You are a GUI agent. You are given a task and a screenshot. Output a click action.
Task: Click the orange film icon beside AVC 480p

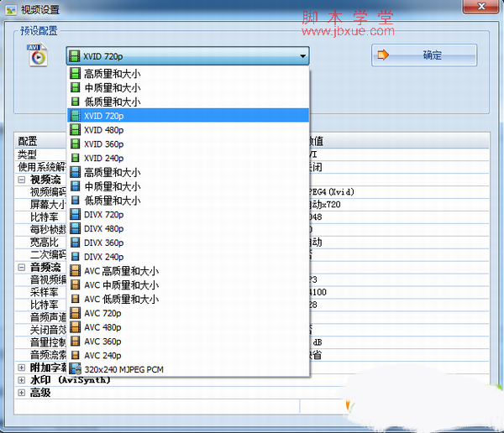pyautogui.click(x=75, y=327)
